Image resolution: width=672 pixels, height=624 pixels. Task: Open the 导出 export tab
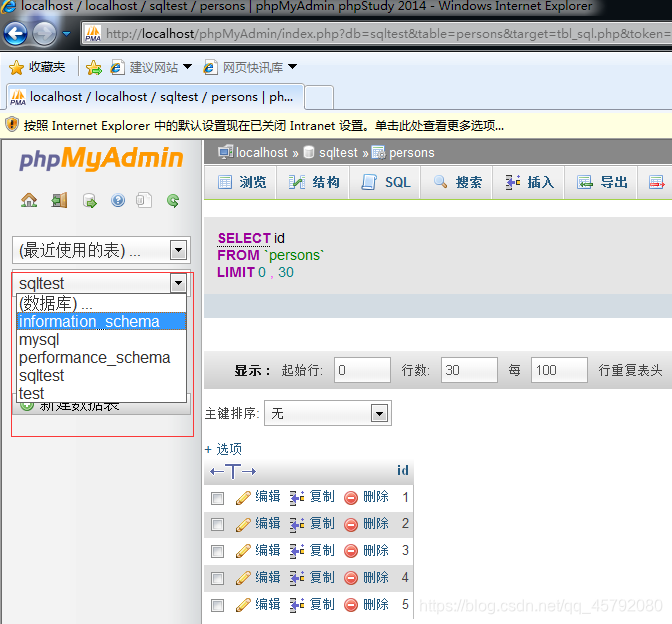point(601,183)
